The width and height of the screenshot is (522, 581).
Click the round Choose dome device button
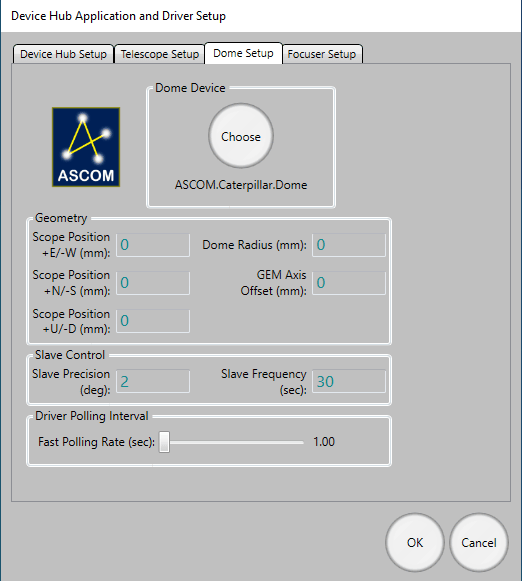tap(241, 136)
